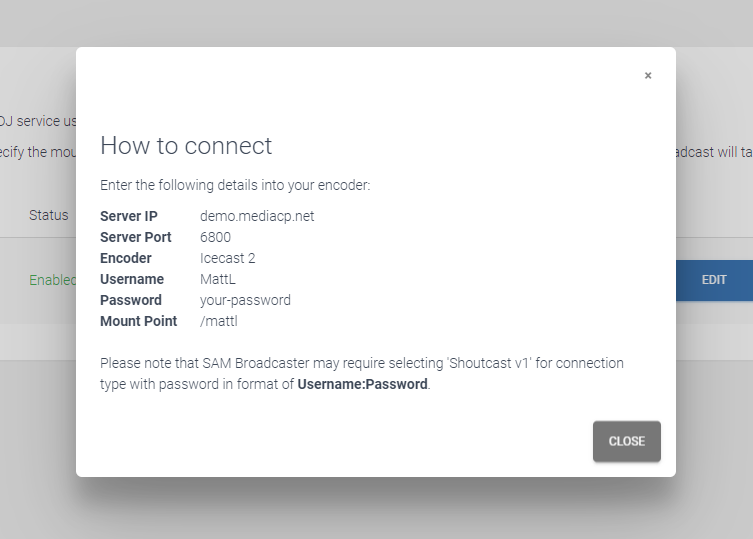Click the Server Port label
Screen dimensions: 753x539
click(x=135, y=237)
